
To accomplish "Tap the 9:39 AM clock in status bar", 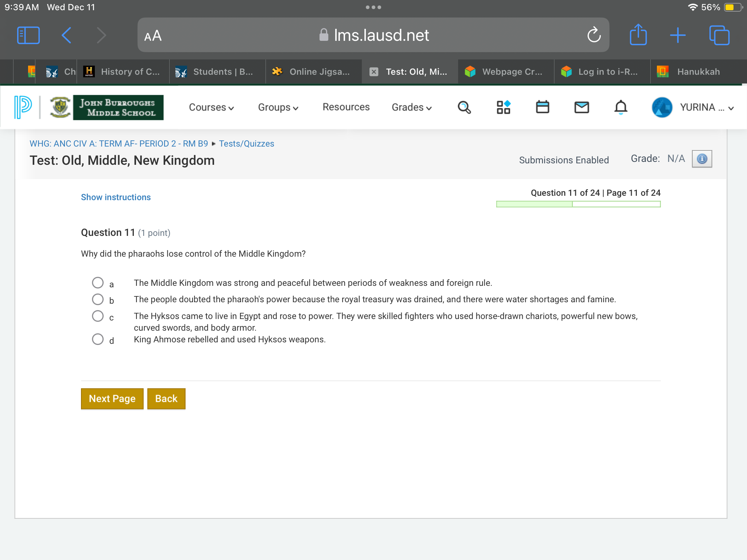I will coord(22,7).
